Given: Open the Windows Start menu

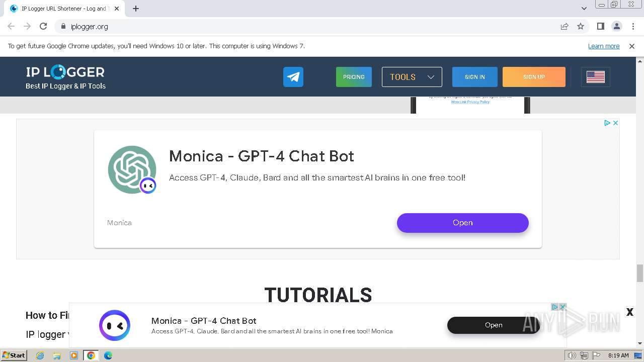Looking at the screenshot, I should [x=14, y=355].
